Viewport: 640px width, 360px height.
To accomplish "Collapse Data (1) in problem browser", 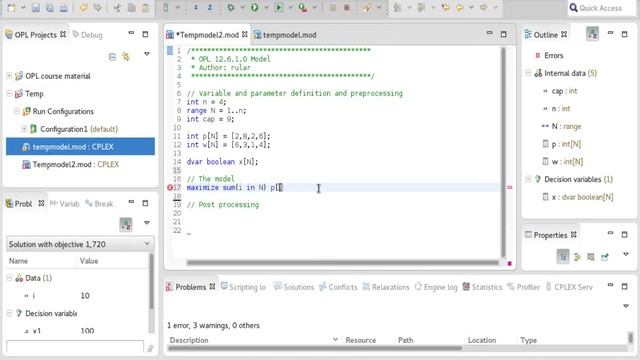I will pyautogui.click(x=9, y=278).
